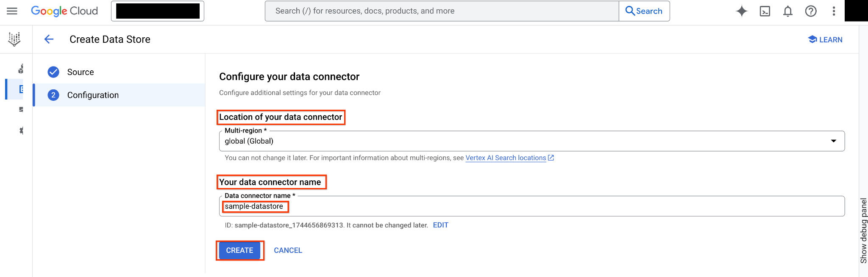Go back using the back arrow
The image size is (868, 277).
[x=49, y=39]
